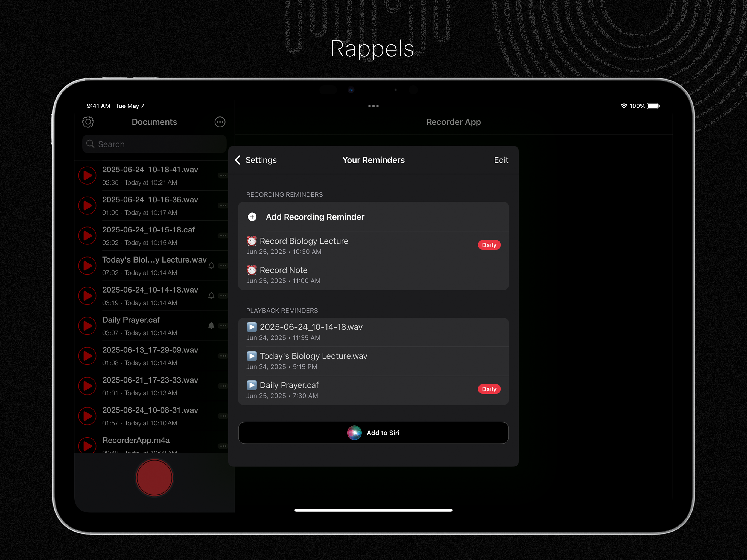
Task: Tap Daily badge on Record Biology Lecture
Action: 489,245
